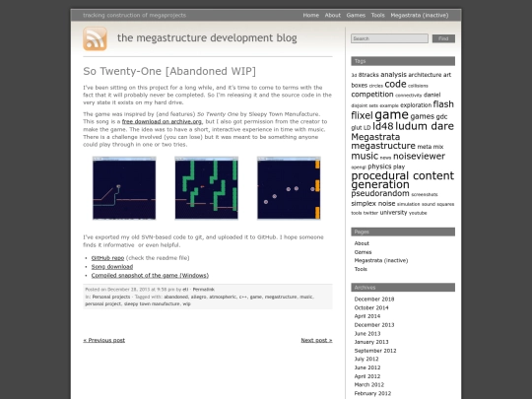Open About in the Pages sidebar
The height and width of the screenshot is (399, 532).
tap(362, 243)
